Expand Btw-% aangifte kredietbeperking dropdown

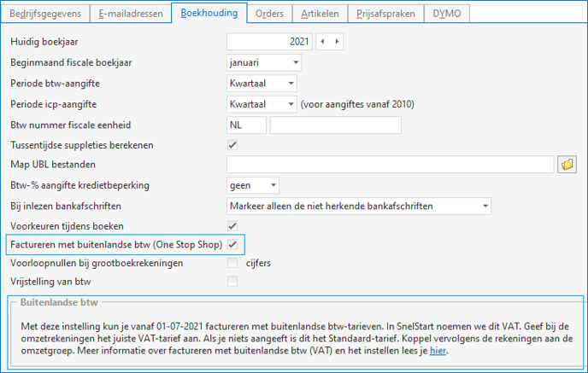tap(253, 185)
